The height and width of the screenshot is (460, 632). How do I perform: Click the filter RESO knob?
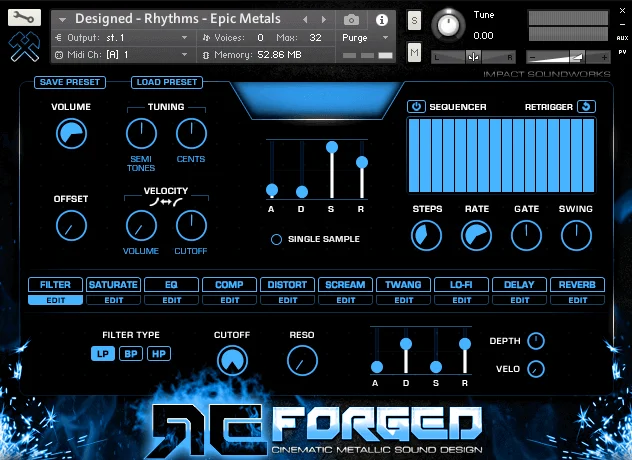point(302,361)
